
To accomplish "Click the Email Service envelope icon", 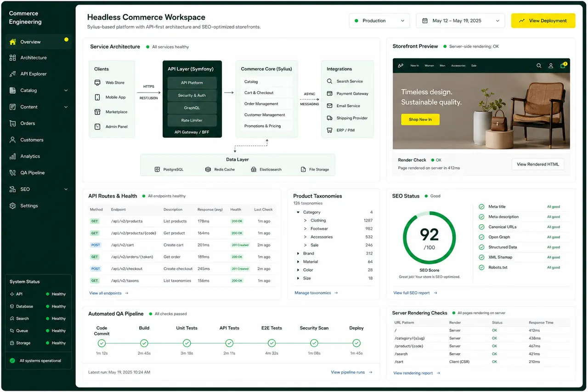I will click(x=329, y=106).
